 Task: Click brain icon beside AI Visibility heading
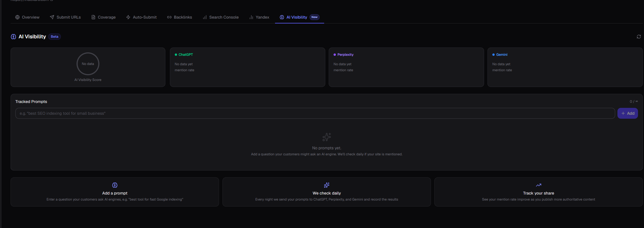tap(13, 37)
